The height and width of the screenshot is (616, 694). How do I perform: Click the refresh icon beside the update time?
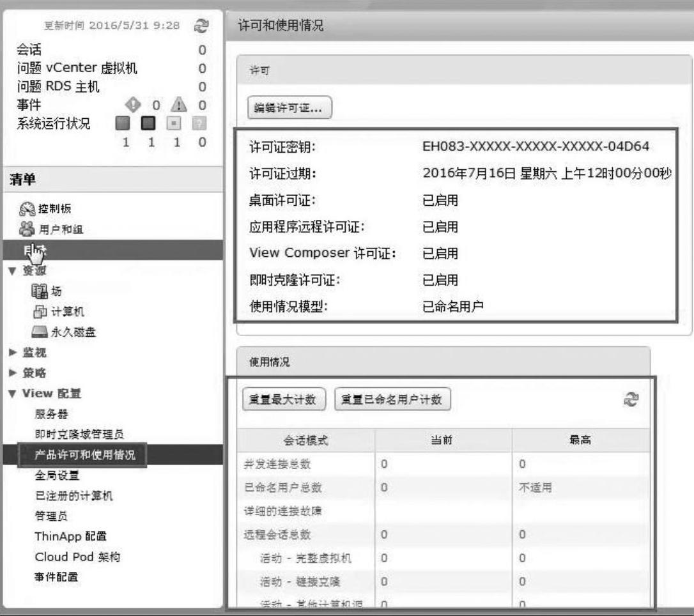click(x=202, y=26)
